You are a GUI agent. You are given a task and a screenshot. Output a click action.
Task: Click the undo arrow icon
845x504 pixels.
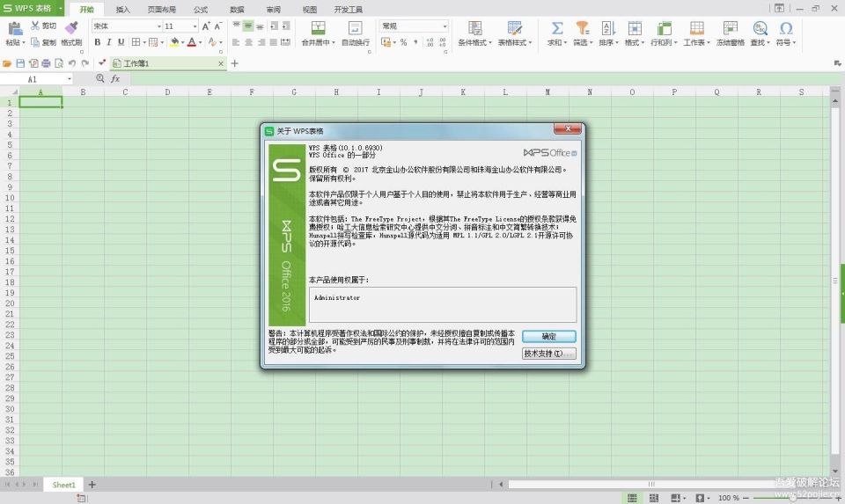(x=71, y=63)
